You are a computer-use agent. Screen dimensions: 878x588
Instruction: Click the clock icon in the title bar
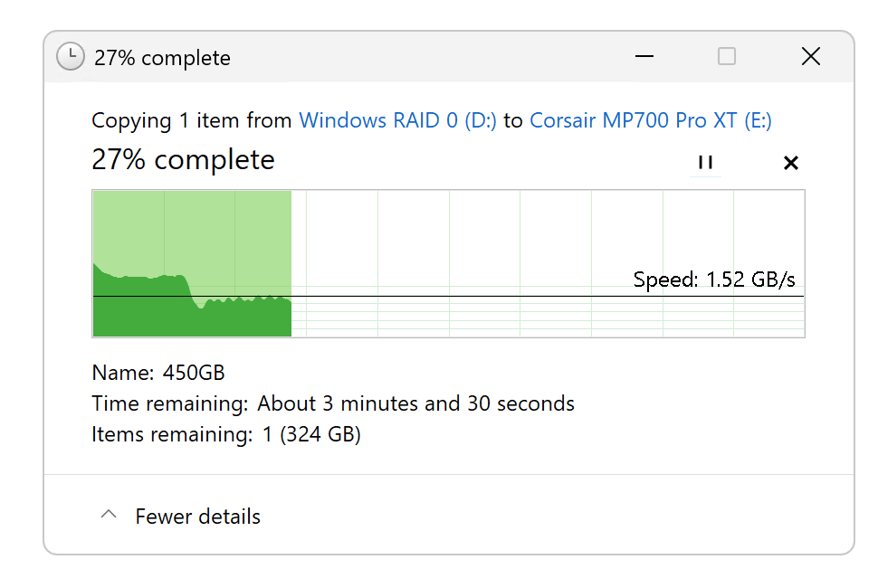tap(70, 57)
